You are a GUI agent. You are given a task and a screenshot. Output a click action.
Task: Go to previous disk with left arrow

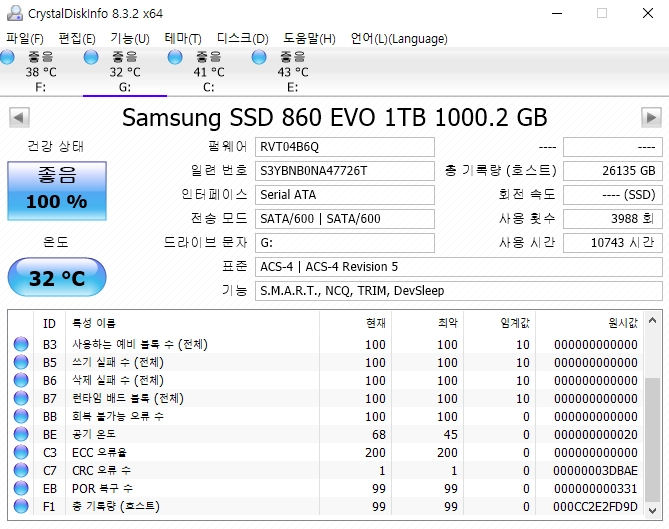point(19,117)
